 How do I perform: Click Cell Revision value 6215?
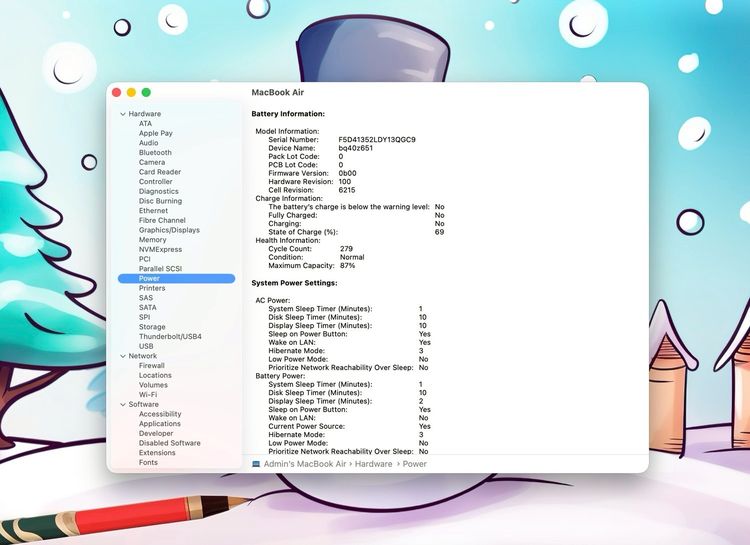(347, 190)
